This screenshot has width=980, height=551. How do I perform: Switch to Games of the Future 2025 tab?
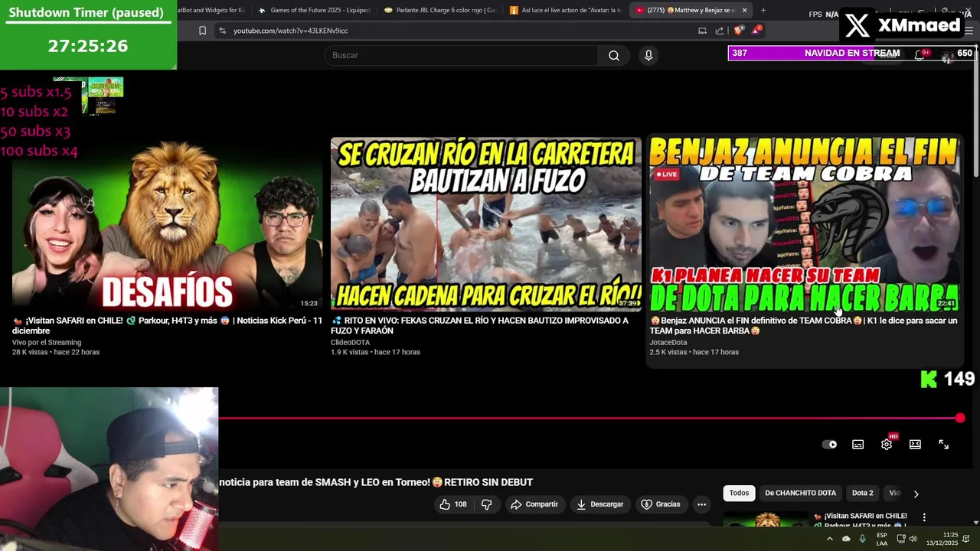pyautogui.click(x=314, y=10)
